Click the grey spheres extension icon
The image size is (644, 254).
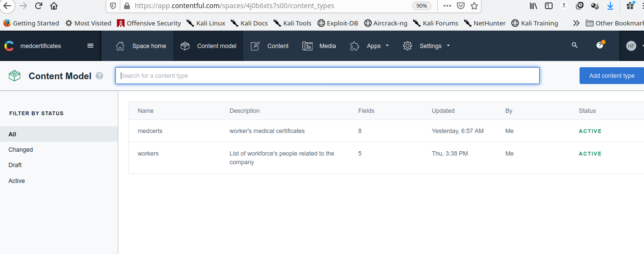pyautogui.click(x=595, y=6)
